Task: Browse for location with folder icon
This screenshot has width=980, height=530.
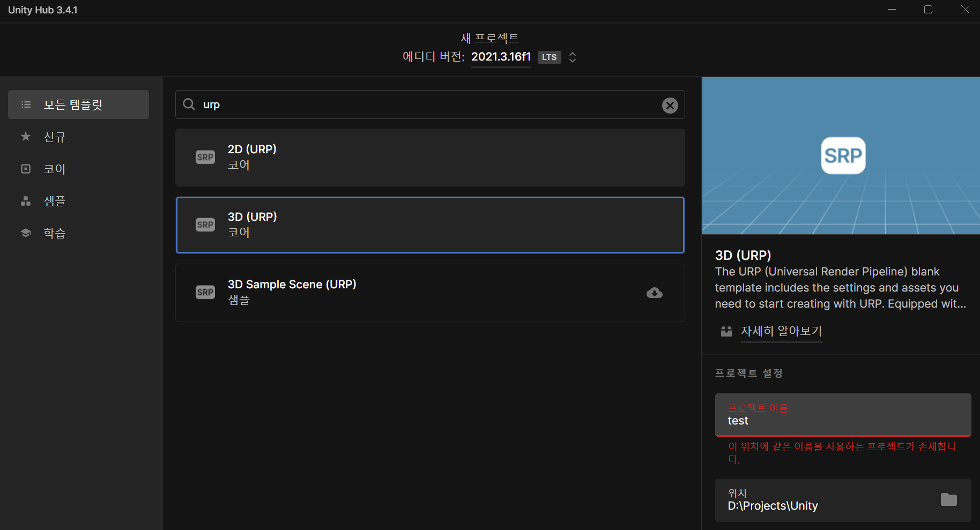Action: coord(949,499)
